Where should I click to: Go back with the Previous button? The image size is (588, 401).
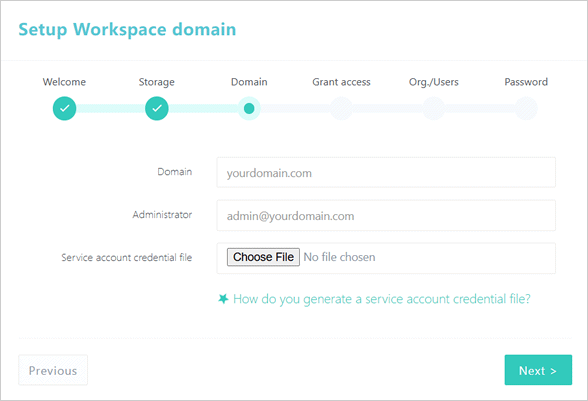pos(53,370)
